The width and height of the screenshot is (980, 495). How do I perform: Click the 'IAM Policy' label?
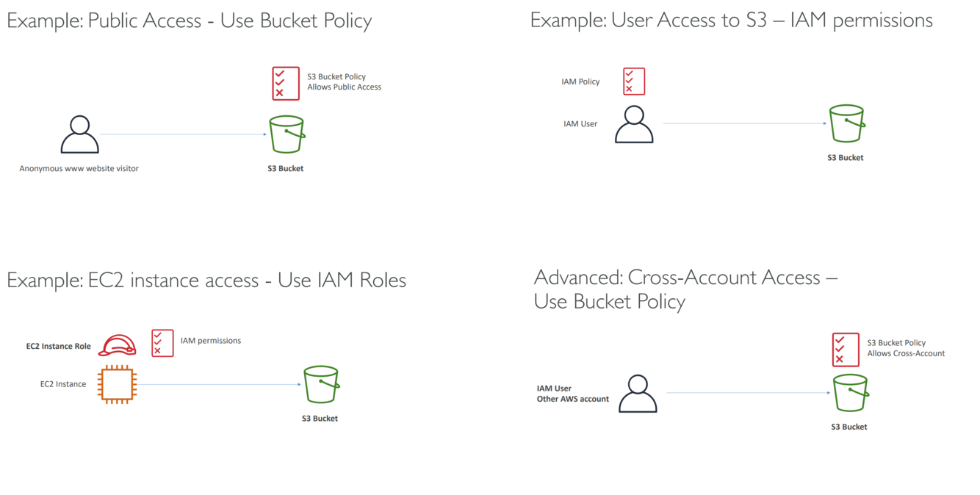coord(580,82)
